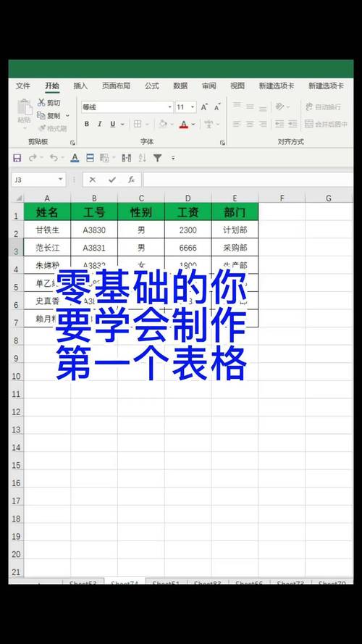Click the Cut (剪切) scissors button
The height and width of the screenshot is (644, 362).
[x=49, y=103]
